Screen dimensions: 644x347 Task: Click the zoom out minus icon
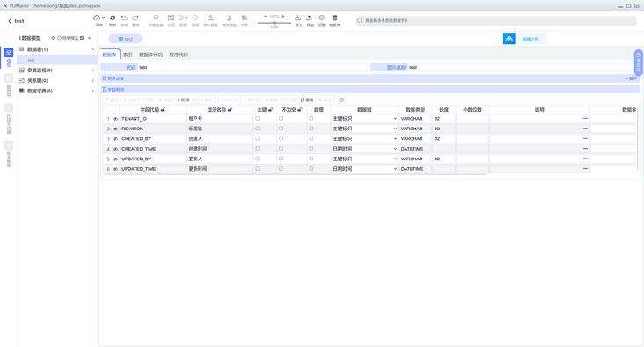[266, 17]
